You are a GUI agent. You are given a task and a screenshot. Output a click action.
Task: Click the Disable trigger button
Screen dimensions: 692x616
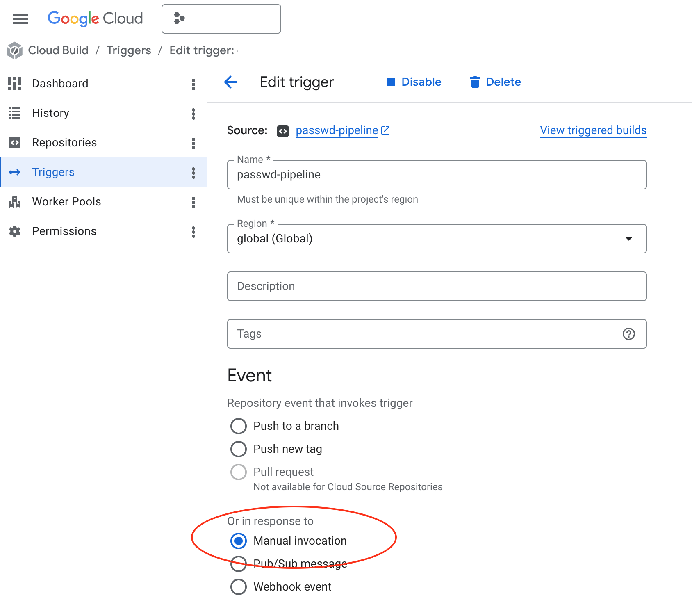414,82
